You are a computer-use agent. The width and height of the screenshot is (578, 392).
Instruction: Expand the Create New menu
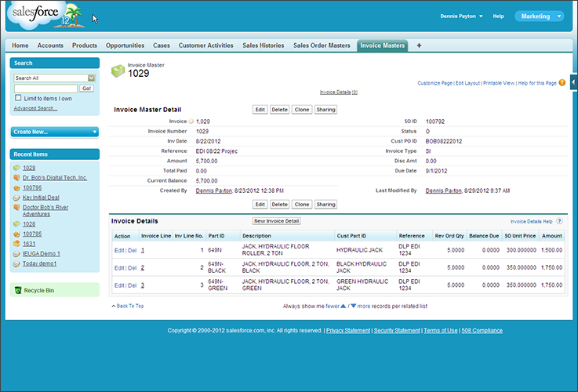pyautogui.click(x=55, y=132)
